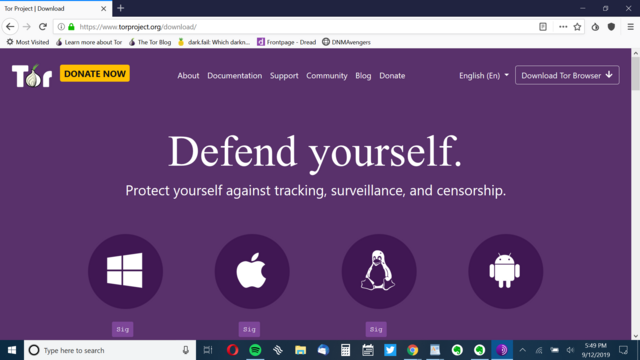640x360 pixels.
Task: Open File Explorer from the taskbar
Action: [x=300, y=350]
